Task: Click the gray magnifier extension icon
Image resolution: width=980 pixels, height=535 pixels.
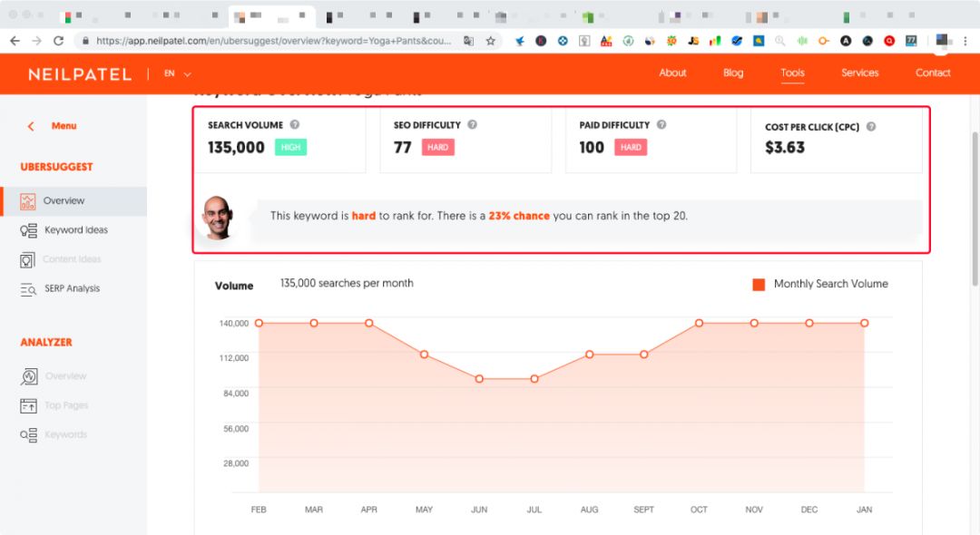Action: tap(780, 41)
